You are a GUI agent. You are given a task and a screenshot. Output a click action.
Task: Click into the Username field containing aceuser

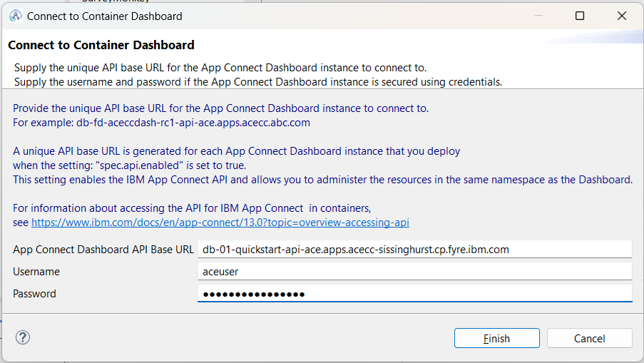[x=415, y=272]
